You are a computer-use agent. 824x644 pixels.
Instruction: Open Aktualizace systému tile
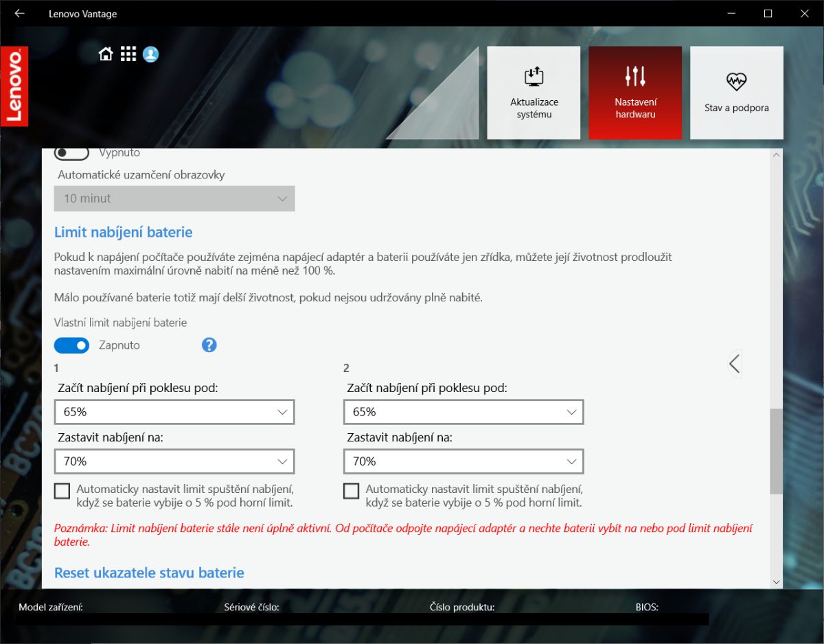click(534, 93)
